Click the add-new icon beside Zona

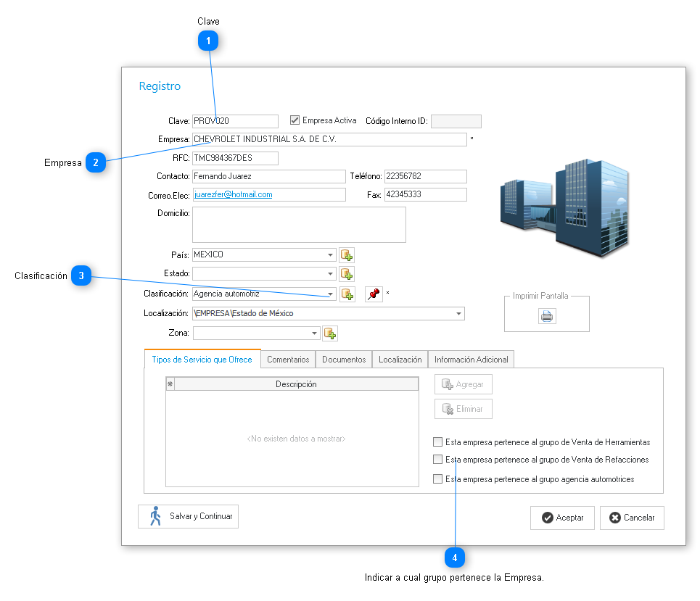330,333
